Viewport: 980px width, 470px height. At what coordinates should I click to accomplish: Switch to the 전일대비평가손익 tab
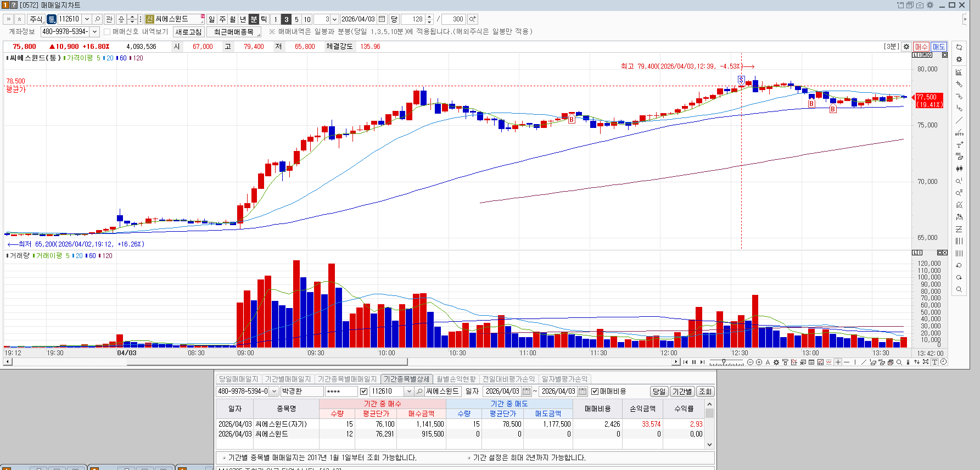[508, 379]
